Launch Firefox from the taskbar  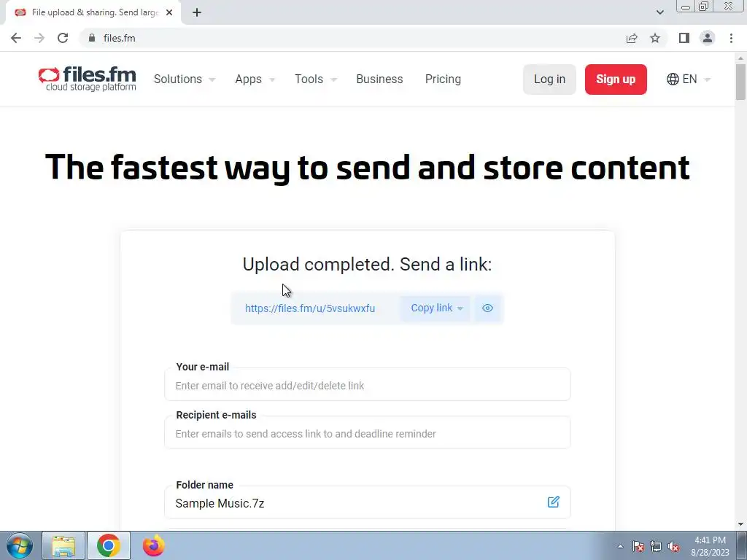pos(153,545)
